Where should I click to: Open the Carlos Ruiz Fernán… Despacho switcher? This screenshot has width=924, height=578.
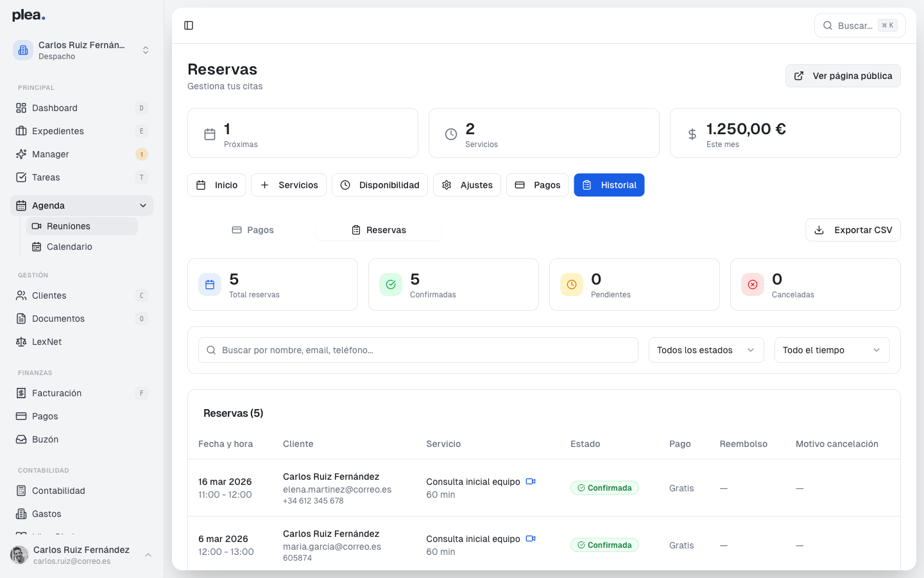pyautogui.click(x=82, y=50)
